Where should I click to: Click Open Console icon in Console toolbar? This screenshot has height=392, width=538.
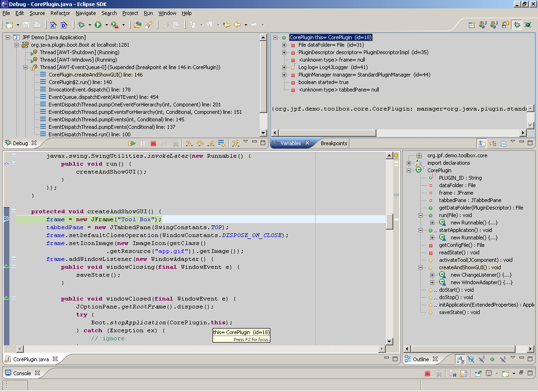coord(505,373)
